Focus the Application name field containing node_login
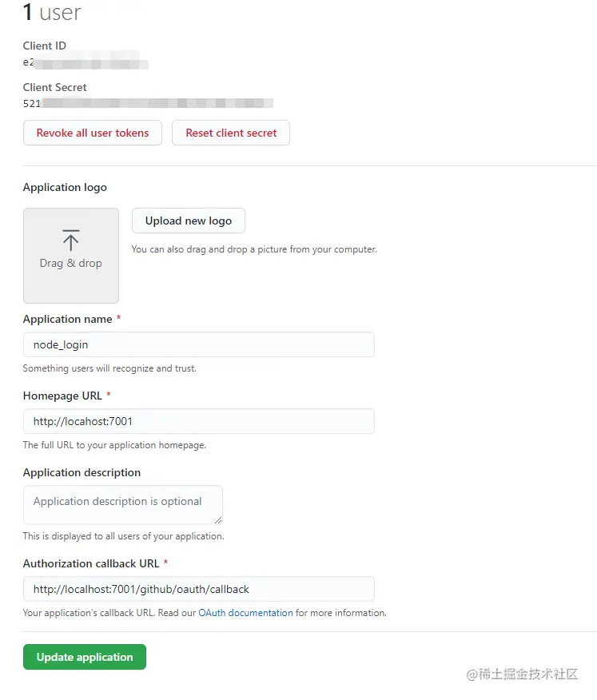The width and height of the screenshot is (597, 700). point(199,344)
